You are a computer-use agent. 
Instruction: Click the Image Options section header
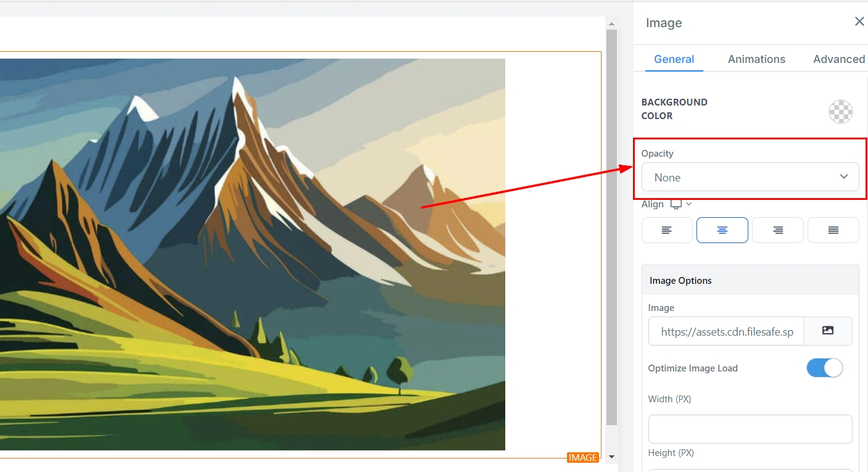pos(750,280)
